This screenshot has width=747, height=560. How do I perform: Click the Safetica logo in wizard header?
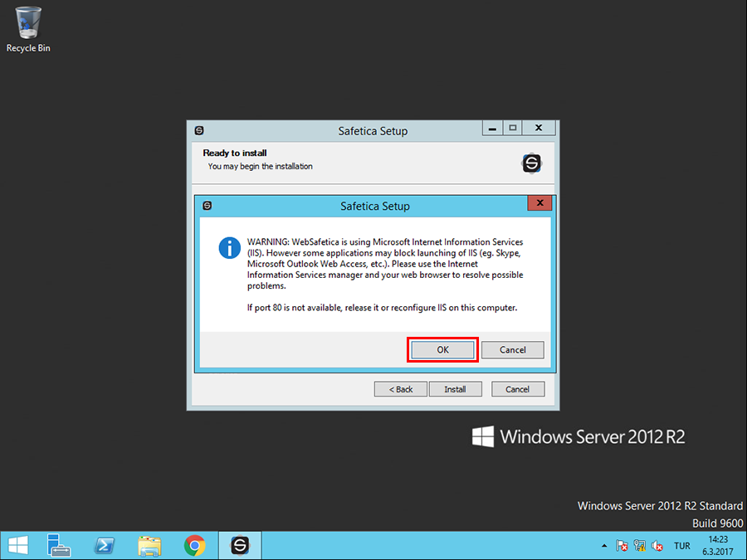(531, 163)
